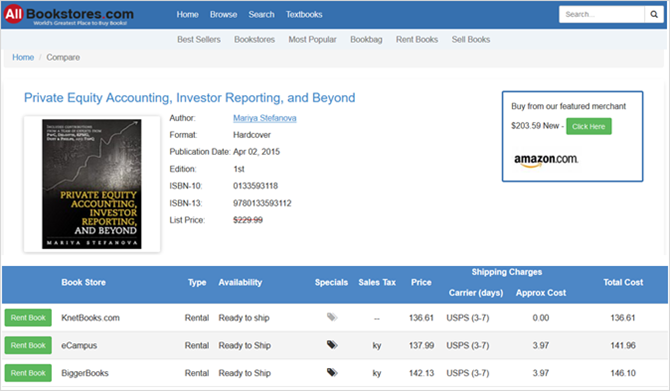Image resolution: width=670 pixels, height=391 pixels.
Task: Open the Search navigation item
Action: [262, 15]
